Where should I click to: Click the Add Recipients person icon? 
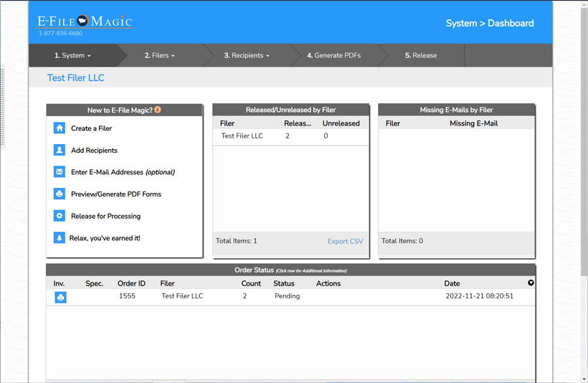coord(60,150)
